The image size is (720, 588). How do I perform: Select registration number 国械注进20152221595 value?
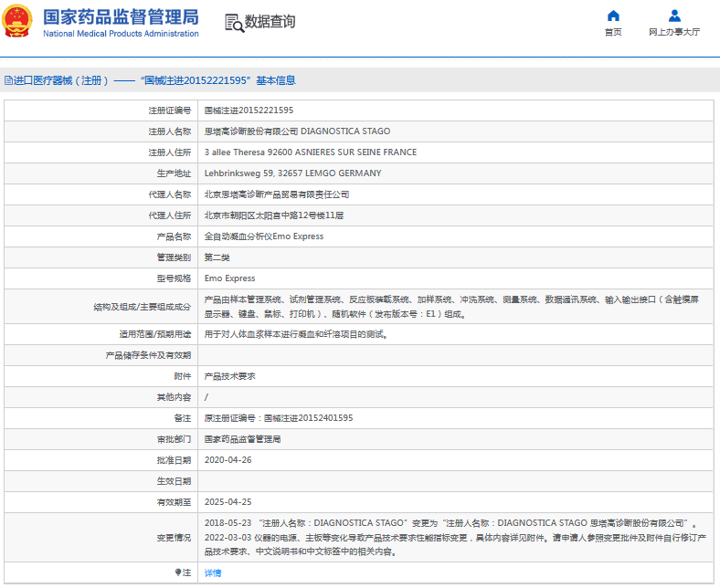click(249, 110)
